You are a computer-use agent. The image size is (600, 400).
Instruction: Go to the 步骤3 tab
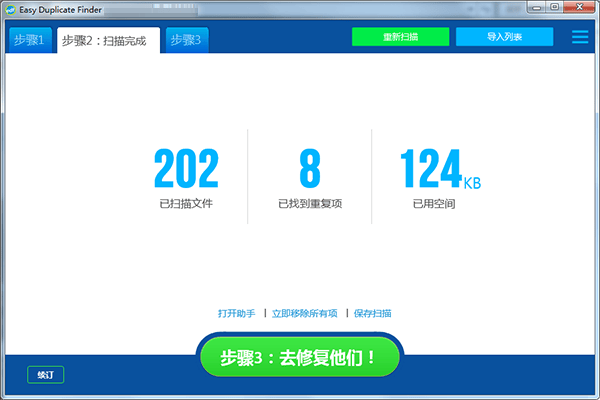click(x=186, y=40)
